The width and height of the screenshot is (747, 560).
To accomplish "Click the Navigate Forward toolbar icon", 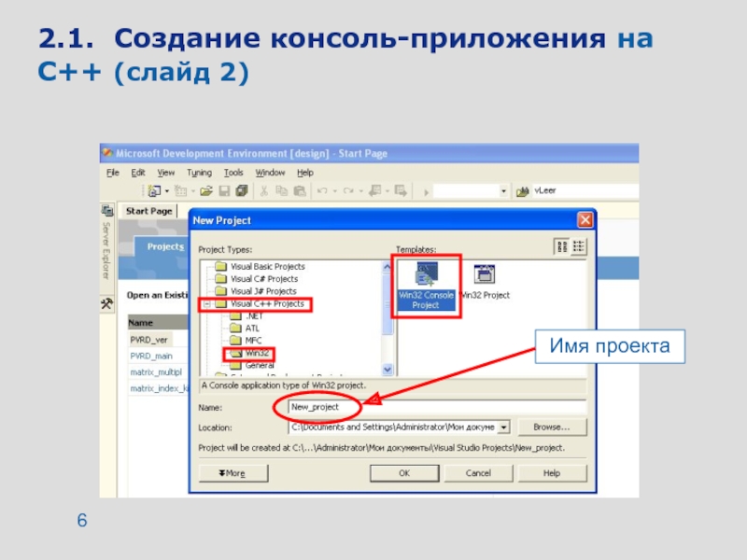I will point(401,191).
